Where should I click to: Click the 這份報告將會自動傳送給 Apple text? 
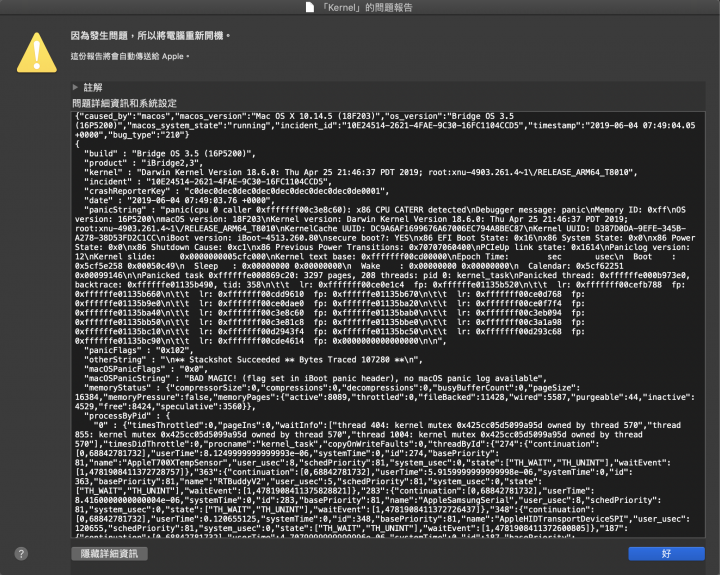[x=129, y=56]
